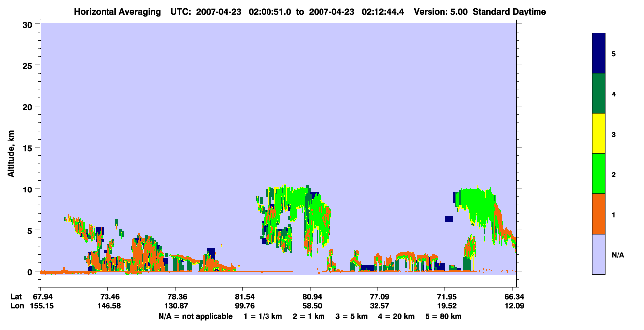The height and width of the screenshot is (330, 644).
Task: Click the longitude value 146.58
Action: 108,306
